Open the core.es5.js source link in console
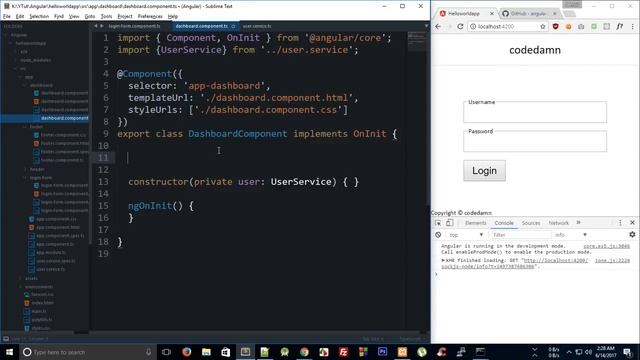 606,246
